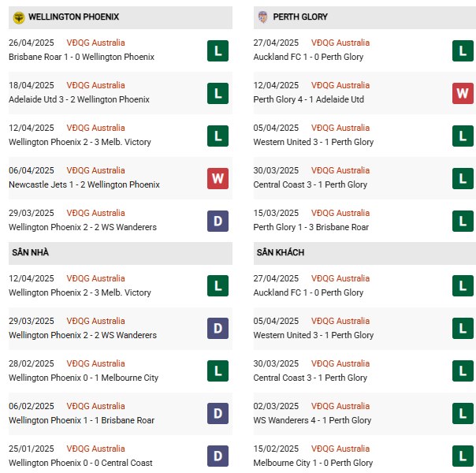
Task: Click D badge for Wellington Phoenix 1-1 Brisbane Roar
Action: tap(218, 414)
